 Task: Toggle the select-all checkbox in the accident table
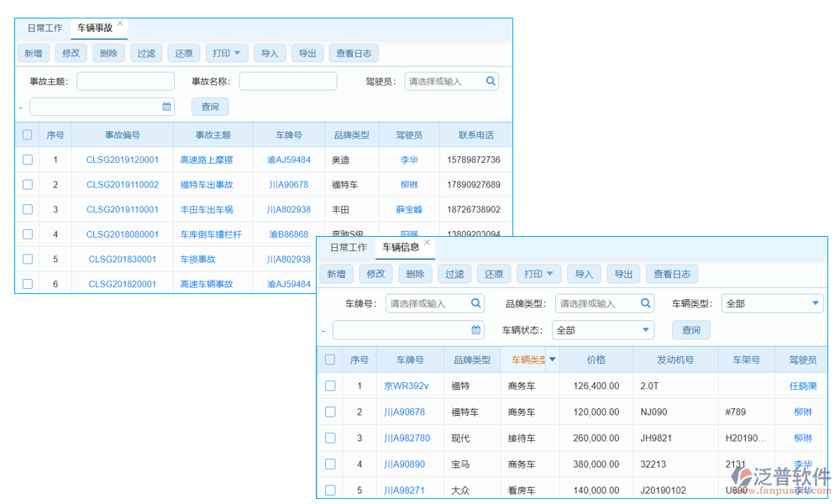(26, 134)
